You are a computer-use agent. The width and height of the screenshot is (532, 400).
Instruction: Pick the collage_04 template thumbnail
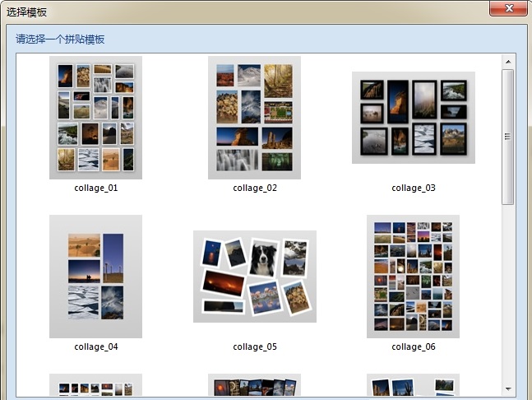95,277
